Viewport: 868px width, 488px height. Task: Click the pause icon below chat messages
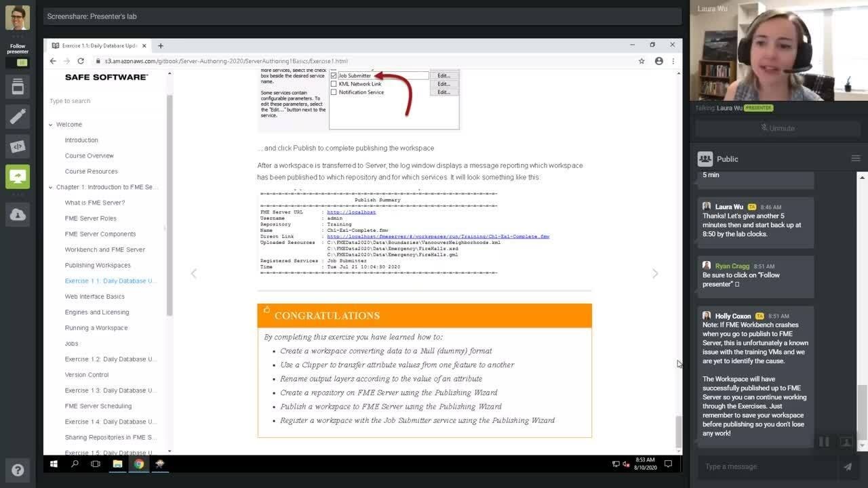(x=824, y=442)
